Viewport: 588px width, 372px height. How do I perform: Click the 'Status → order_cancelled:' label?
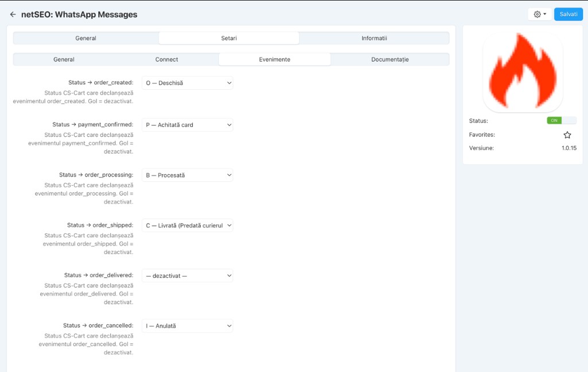click(98, 325)
